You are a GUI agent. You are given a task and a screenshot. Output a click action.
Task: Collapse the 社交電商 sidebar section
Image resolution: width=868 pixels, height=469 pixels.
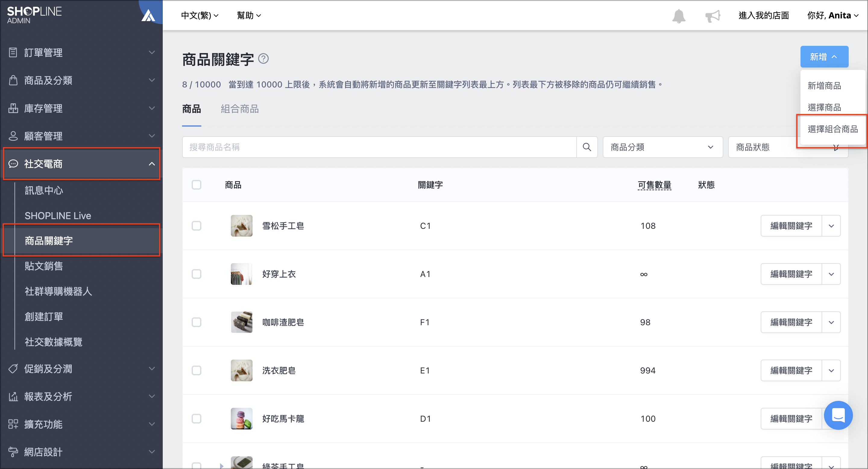(152, 164)
